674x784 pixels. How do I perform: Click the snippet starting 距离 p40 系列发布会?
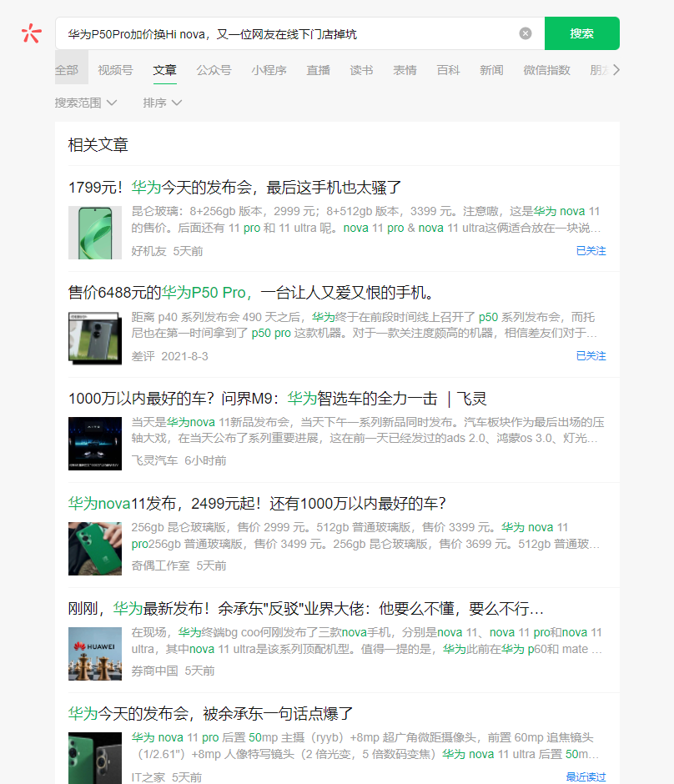pos(364,325)
